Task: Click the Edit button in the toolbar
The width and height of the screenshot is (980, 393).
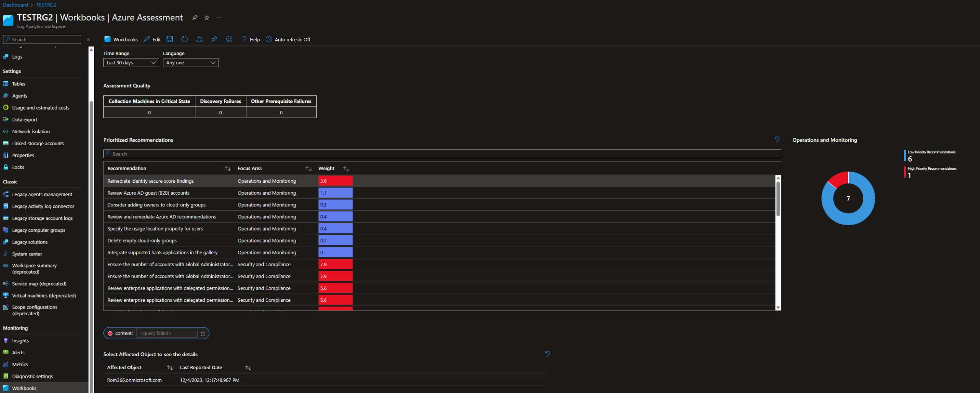Action: pyautogui.click(x=152, y=39)
